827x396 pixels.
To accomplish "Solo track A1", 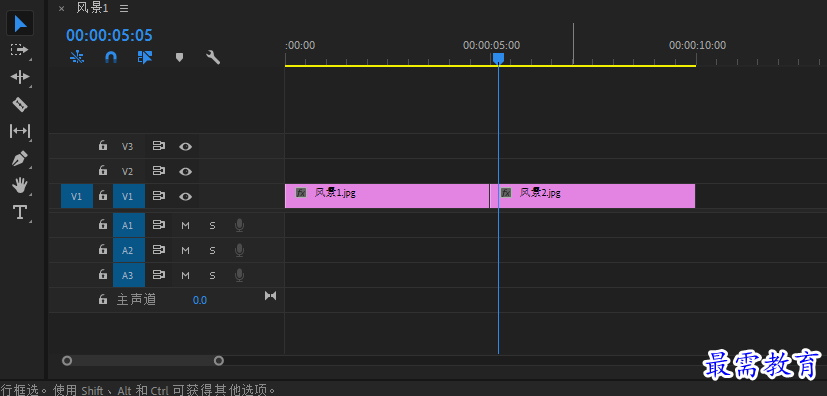I will pyautogui.click(x=213, y=226).
